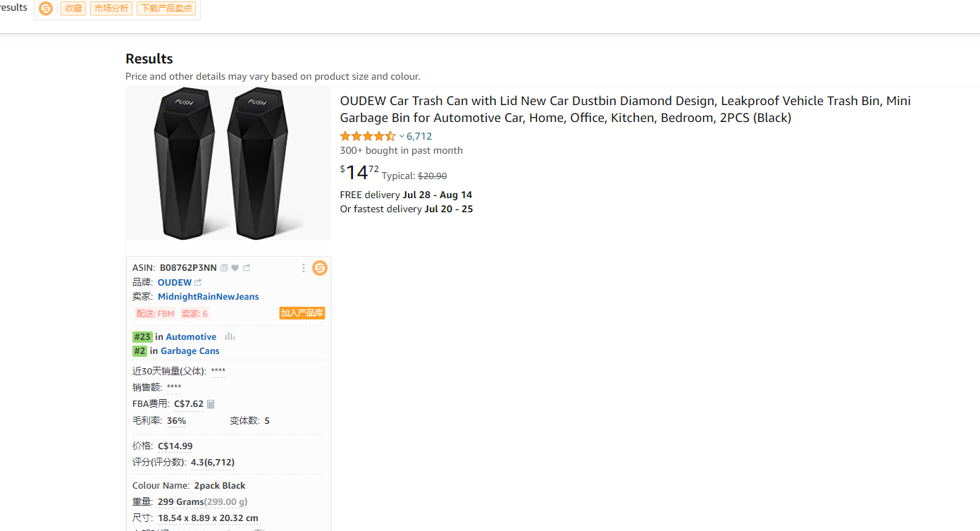Viewport: 980px width, 531px height.
Task: Open the bar chart icon beside Automotive rank
Action: click(230, 337)
